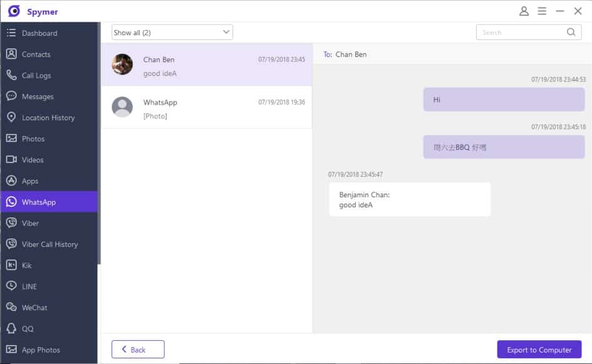Click the 'To: Chan Ben' header
This screenshot has height=364, width=592.
point(345,55)
